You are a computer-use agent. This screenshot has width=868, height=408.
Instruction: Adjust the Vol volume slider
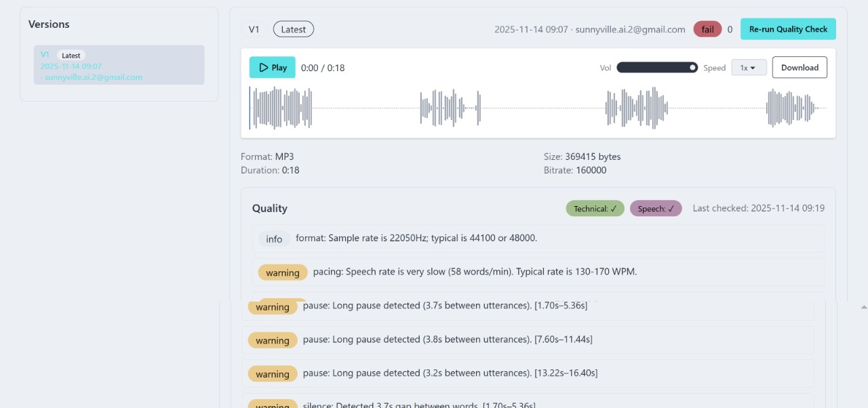click(656, 67)
